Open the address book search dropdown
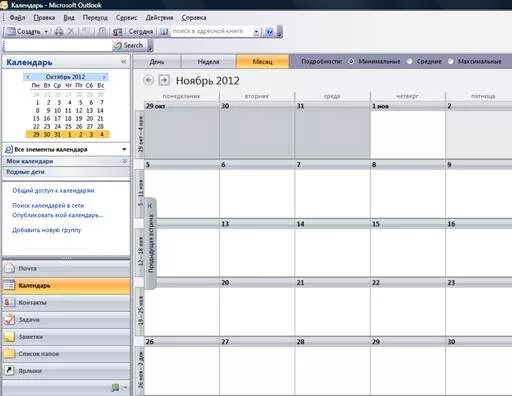 click(256, 32)
